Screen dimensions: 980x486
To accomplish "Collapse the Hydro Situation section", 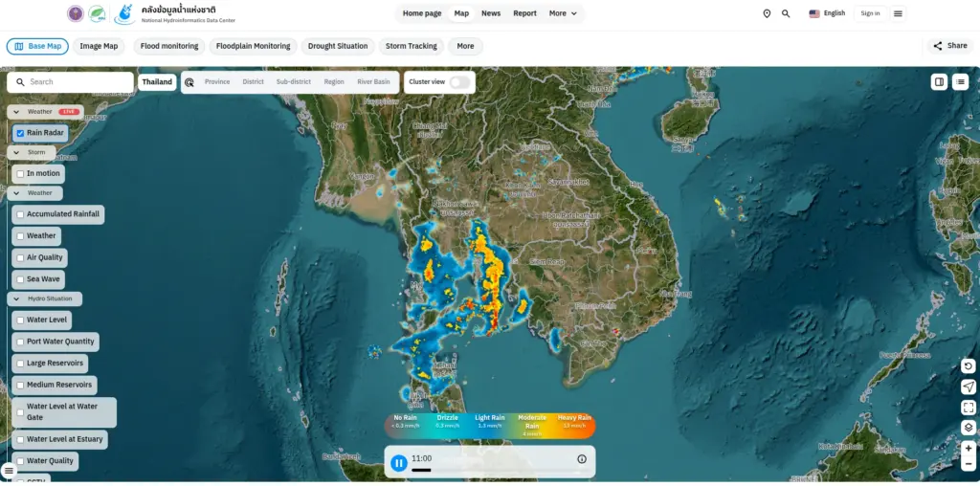I will coord(44,298).
